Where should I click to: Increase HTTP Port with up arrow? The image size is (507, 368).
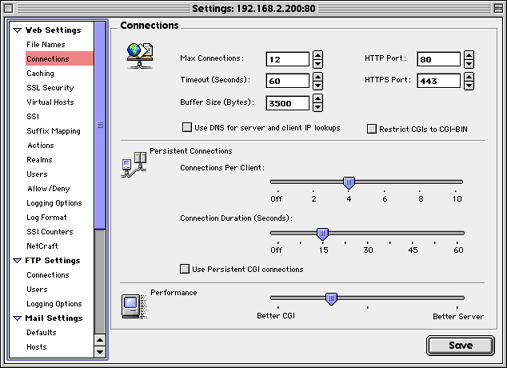(x=469, y=55)
